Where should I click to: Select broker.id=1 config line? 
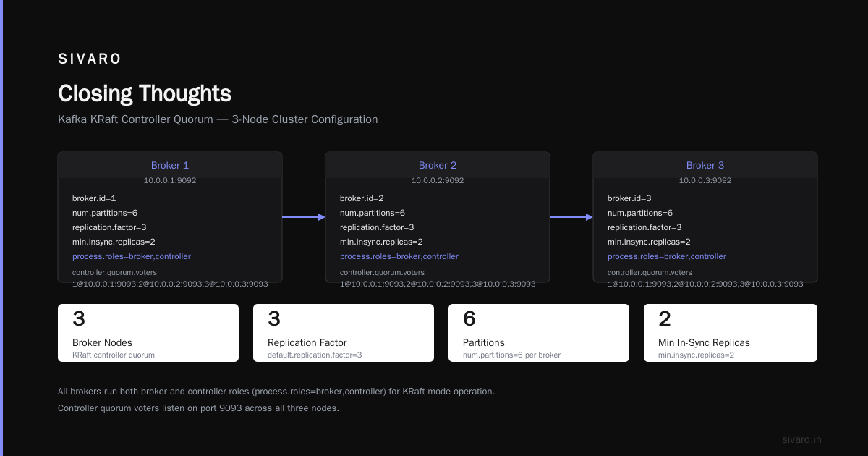click(x=94, y=198)
